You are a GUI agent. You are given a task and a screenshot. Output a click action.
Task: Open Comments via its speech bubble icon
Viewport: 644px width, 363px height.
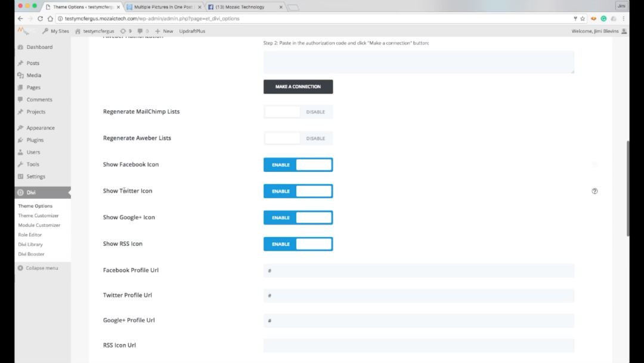coord(19,99)
